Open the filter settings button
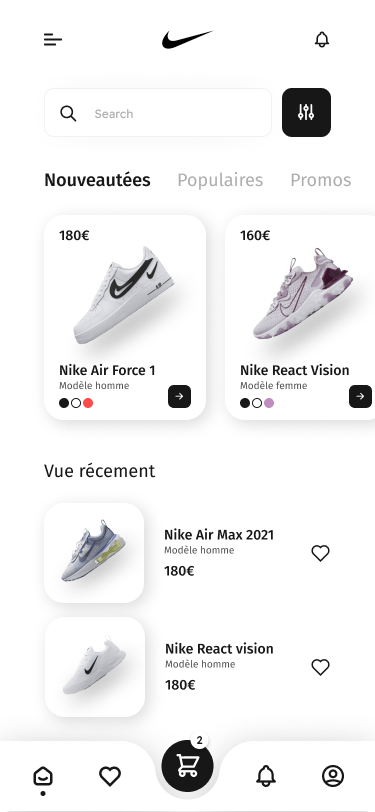 click(306, 112)
